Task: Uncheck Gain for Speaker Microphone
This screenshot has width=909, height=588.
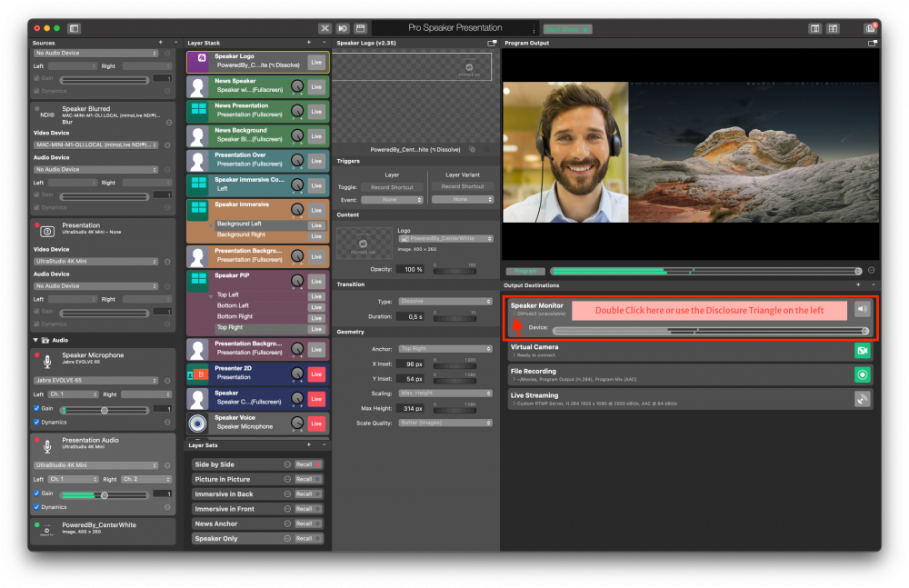Action: (36, 408)
